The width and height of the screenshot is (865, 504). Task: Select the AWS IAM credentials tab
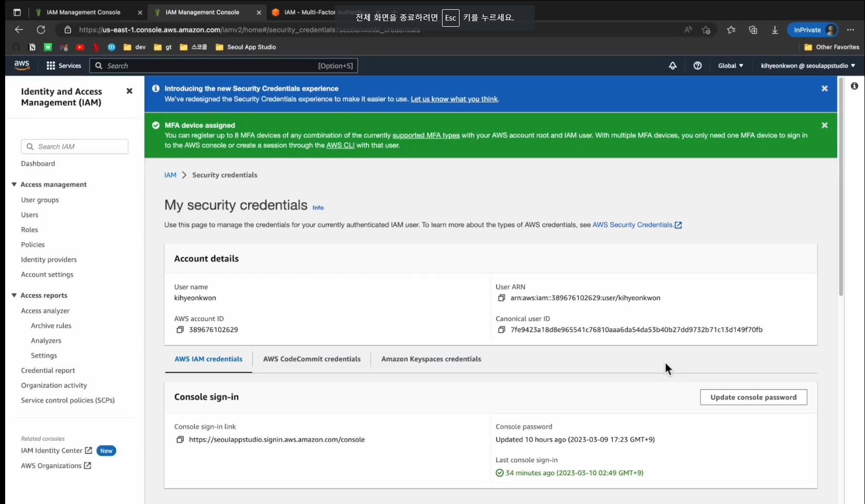(x=208, y=359)
